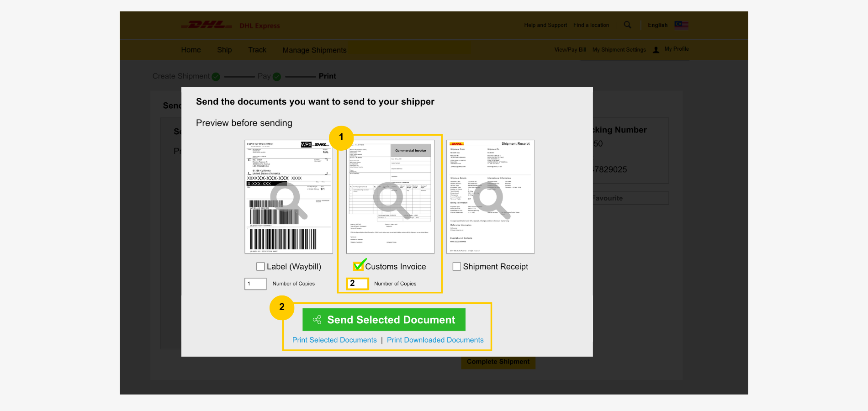The image size is (868, 411).
Task: Click Print Downloaded Documents link
Action: (435, 340)
